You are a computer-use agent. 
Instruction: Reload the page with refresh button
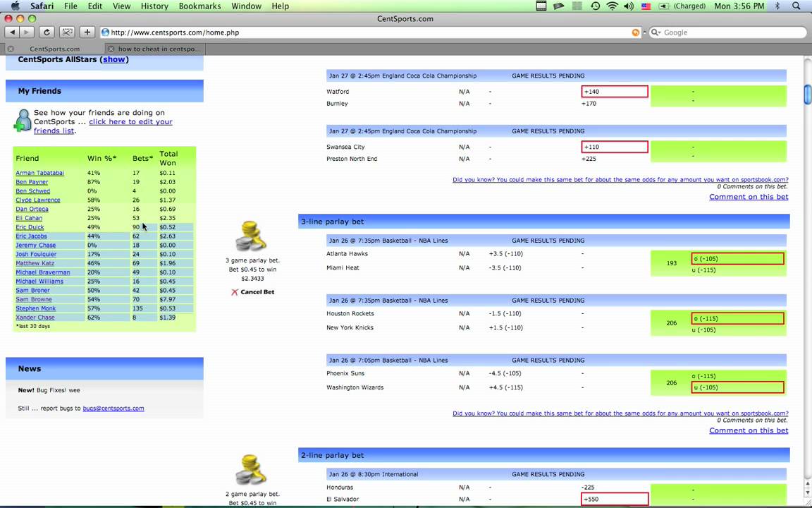coord(47,32)
